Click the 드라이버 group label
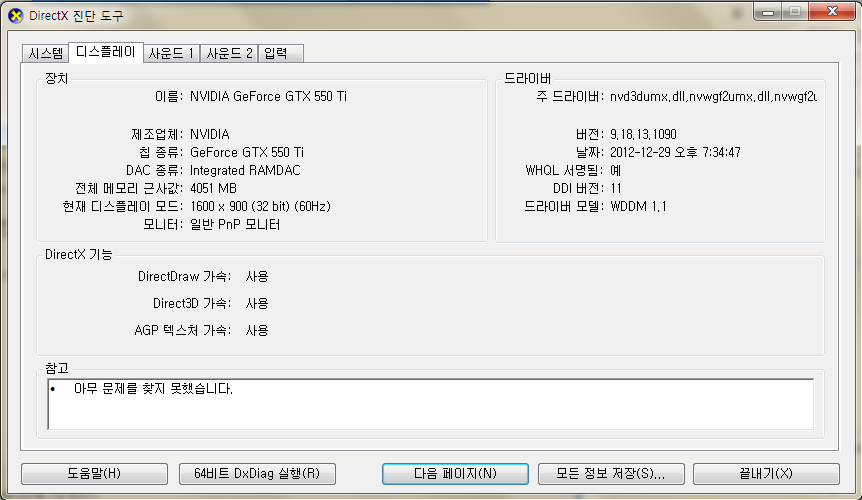862x500 pixels. 527,79
